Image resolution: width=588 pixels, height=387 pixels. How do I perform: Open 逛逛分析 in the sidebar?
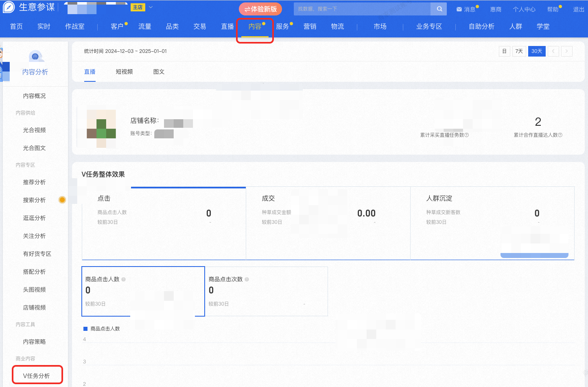[35, 218]
